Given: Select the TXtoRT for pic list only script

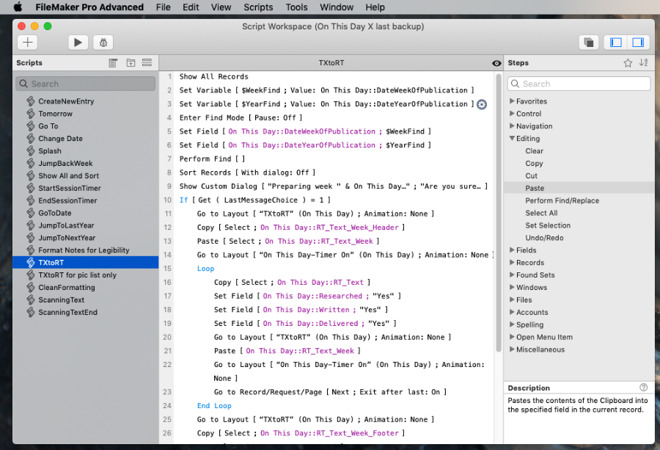Looking at the screenshot, I should pyautogui.click(x=77, y=275).
